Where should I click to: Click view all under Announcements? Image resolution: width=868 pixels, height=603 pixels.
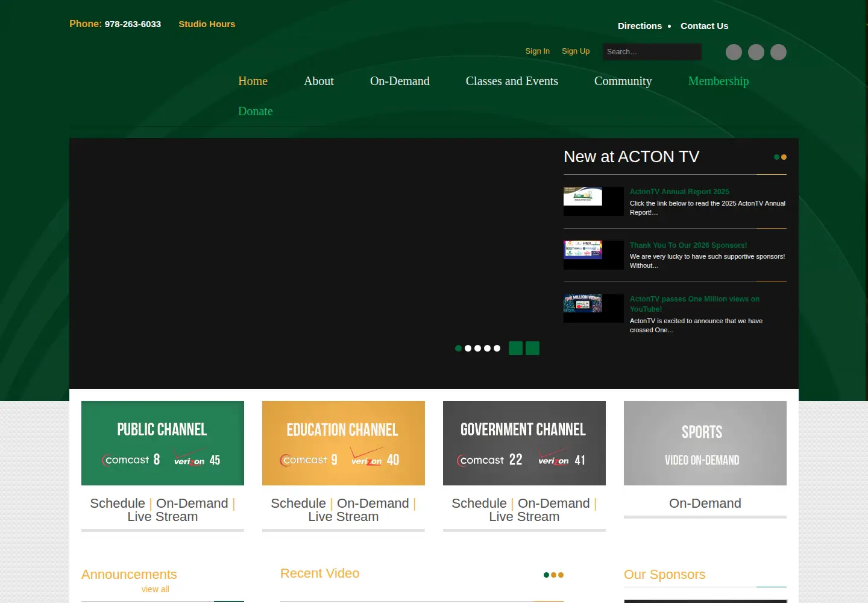[x=156, y=589]
